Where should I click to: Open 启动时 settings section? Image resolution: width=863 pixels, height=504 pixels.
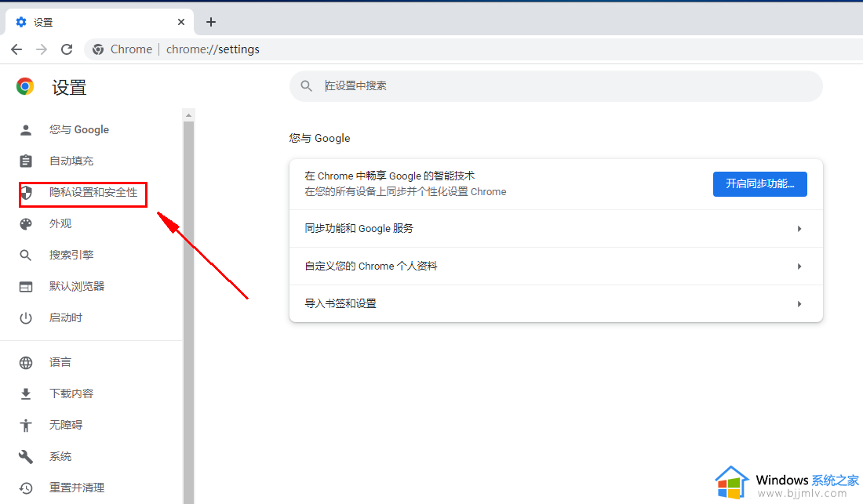click(66, 317)
